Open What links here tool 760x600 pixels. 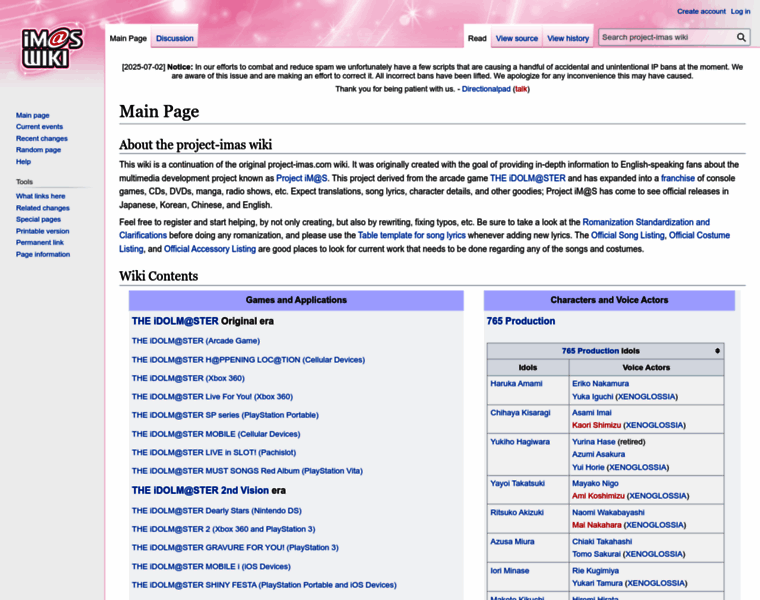point(40,196)
